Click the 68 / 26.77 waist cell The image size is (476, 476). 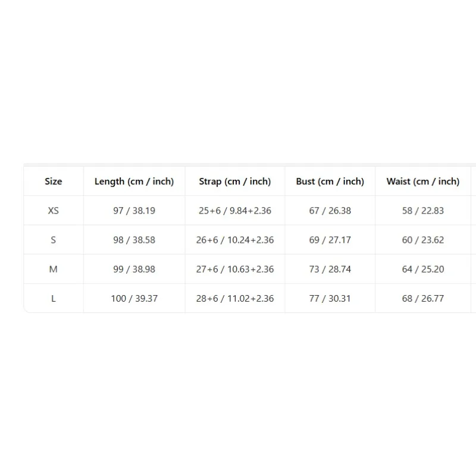pos(423,299)
